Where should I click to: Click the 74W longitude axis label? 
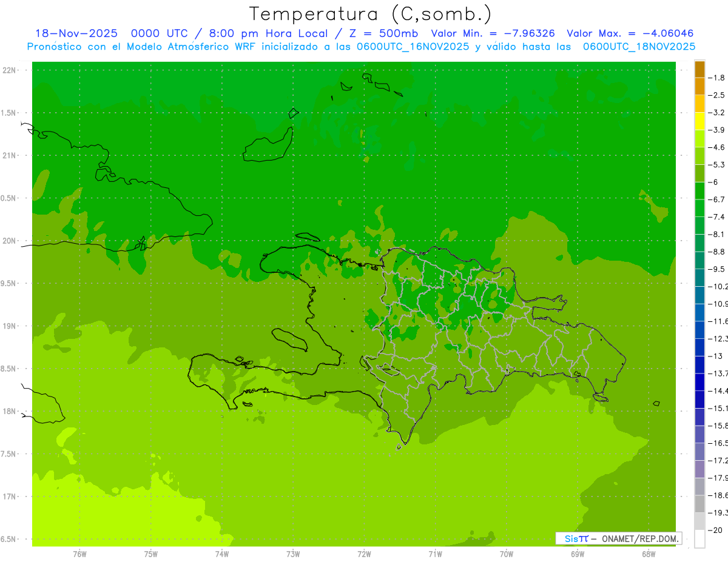tap(222, 554)
